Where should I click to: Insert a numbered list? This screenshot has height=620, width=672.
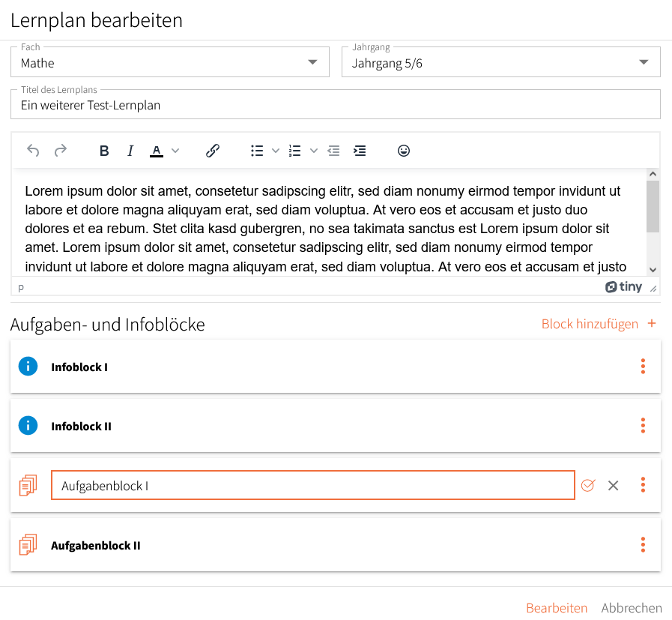(295, 151)
